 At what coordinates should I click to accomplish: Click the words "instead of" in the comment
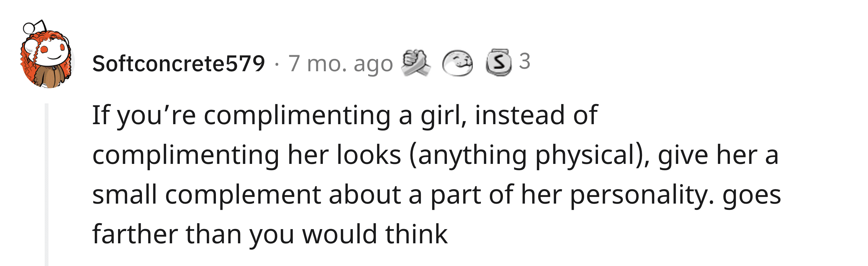pos(536,115)
